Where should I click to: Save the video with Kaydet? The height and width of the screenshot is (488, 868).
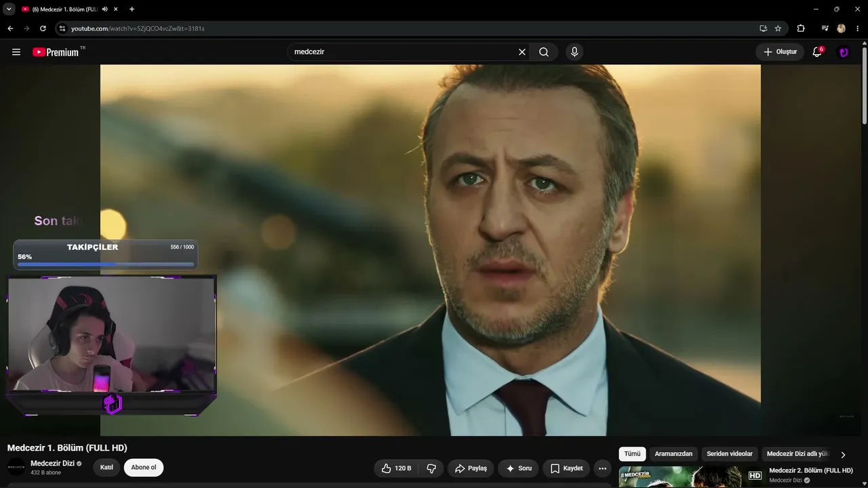(566, 468)
